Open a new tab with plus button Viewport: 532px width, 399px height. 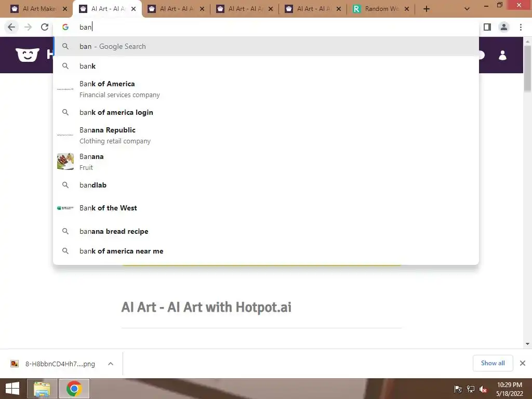pyautogui.click(x=427, y=9)
